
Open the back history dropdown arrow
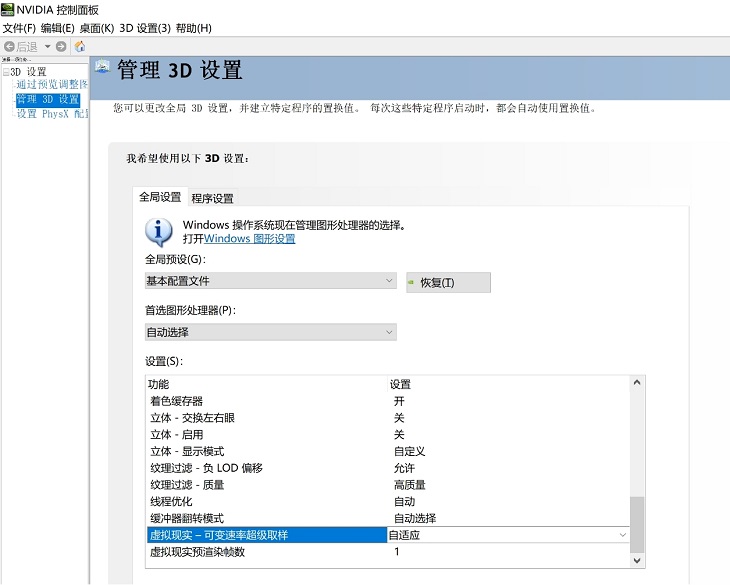47,46
